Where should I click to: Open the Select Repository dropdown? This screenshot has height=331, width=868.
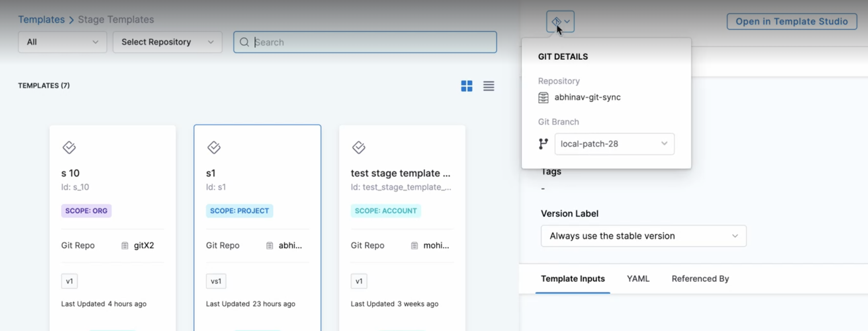point(167,42)
